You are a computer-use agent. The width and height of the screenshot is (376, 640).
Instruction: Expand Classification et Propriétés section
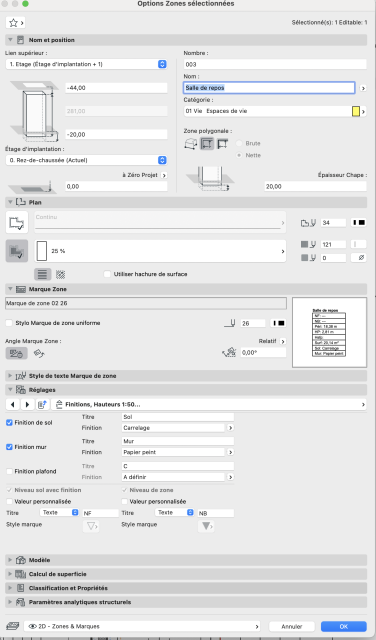click(x=10, y=588)
